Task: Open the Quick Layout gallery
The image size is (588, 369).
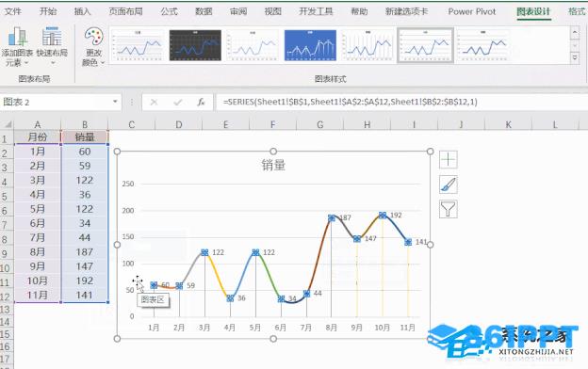Action: [52, 46]
